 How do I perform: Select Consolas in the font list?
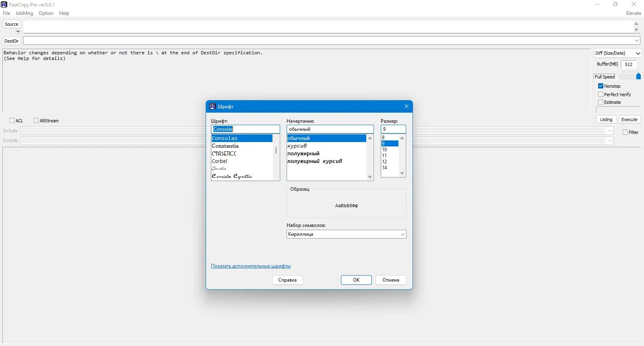click(x=242, y=138)
